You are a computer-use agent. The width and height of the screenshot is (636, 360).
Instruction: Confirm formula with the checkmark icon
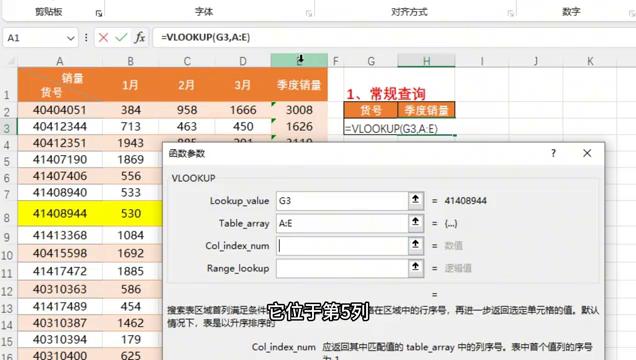click(121, 38)
